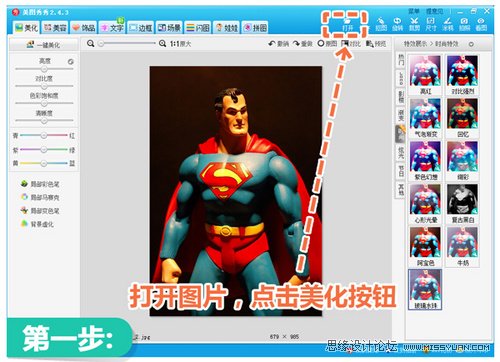Viewport: 500px width, 362px height.
Task: Switch to the 边框 frame tab
Action: pyautogui.click(x=141, y=27)
